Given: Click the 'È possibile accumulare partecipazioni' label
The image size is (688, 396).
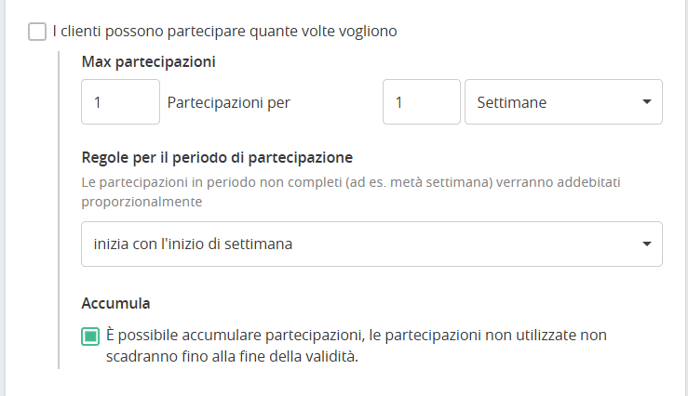Looking at the screenshot, I should [x=356, y=346].
